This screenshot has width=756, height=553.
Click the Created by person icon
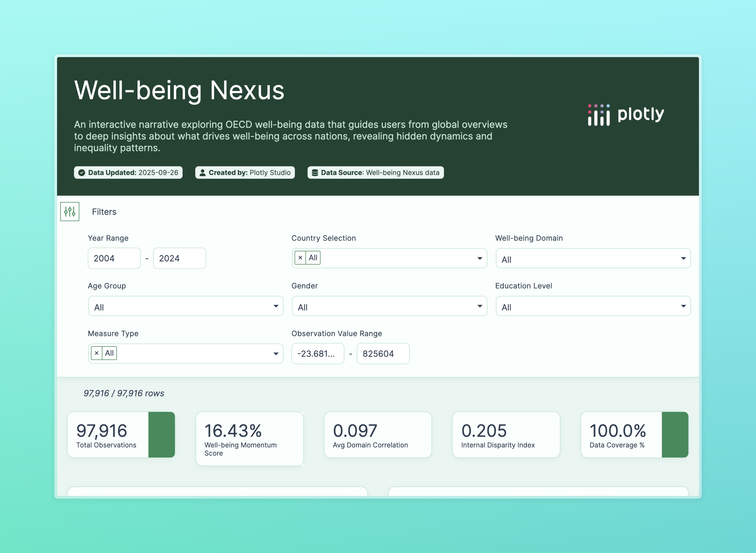coord(202,173)
